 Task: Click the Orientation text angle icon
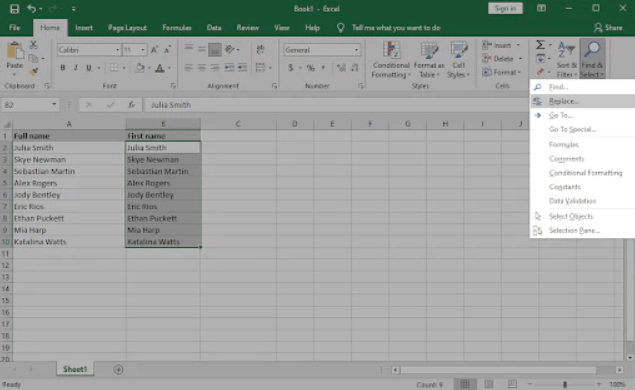(x=230, y=49)
